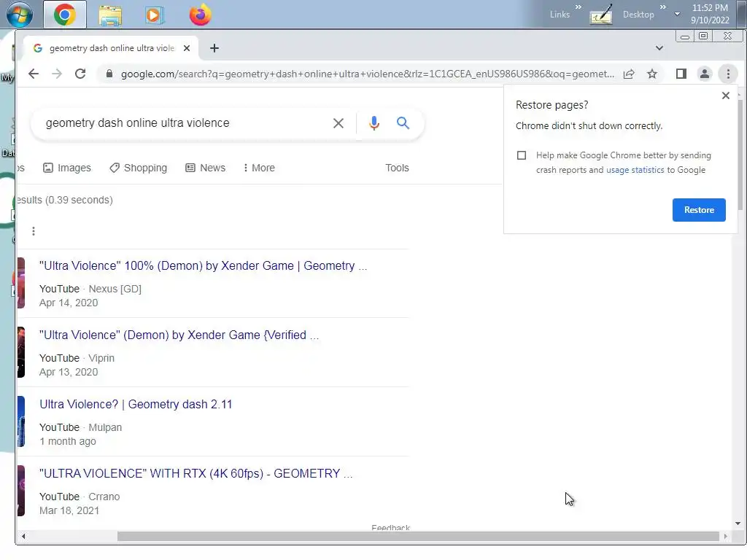Click the Mulpan video thumbnail
This screenshot has width=747, height=560.
click(21, 421)
